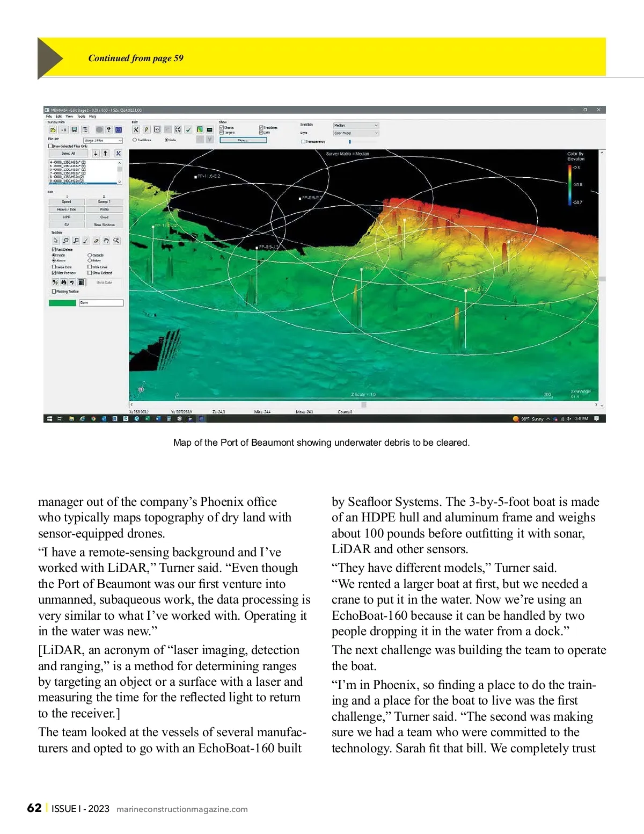Expand the Selection Median dropdown
This screenshot has width=644, height=834.
click(x=355, y=126)
